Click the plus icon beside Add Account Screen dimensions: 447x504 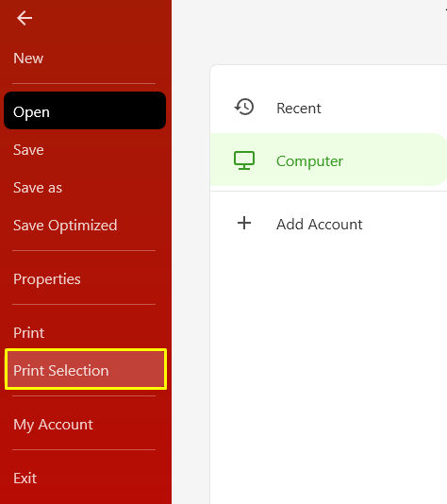click(244, 223)
